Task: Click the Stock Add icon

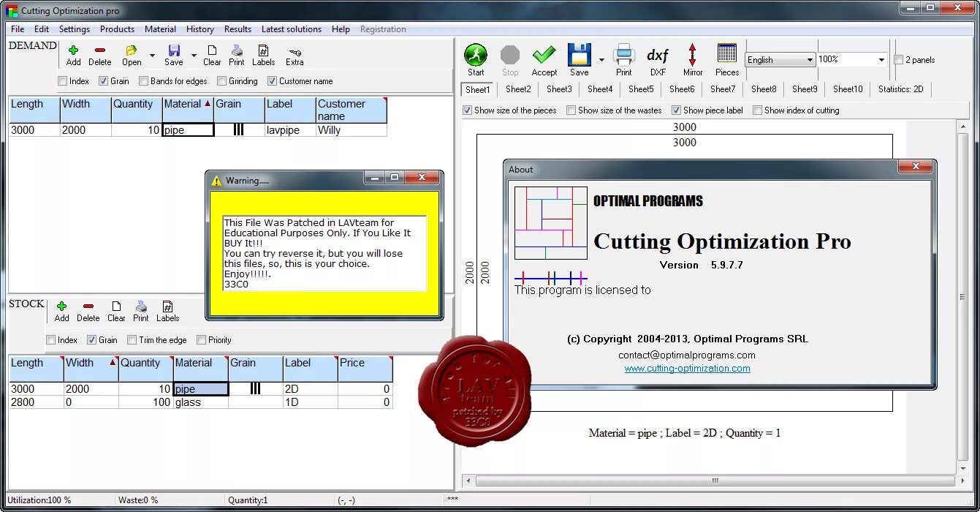Action: pyautogui.click(x=61, y=306)
